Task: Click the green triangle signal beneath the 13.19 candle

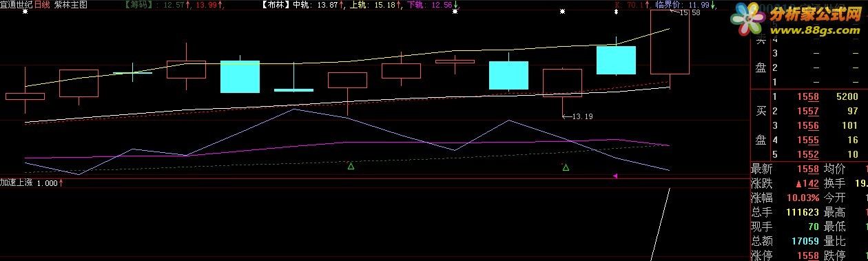Action: coord(566,167)
